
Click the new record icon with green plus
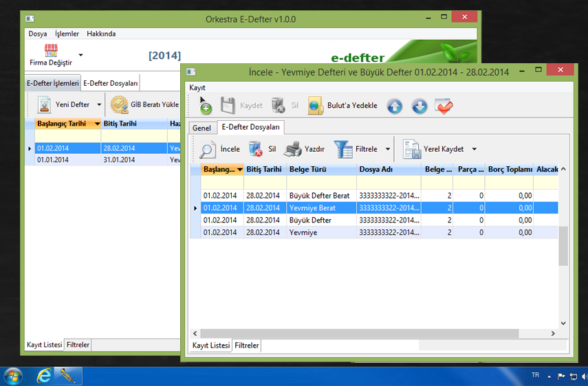click(x=205, y=106)
